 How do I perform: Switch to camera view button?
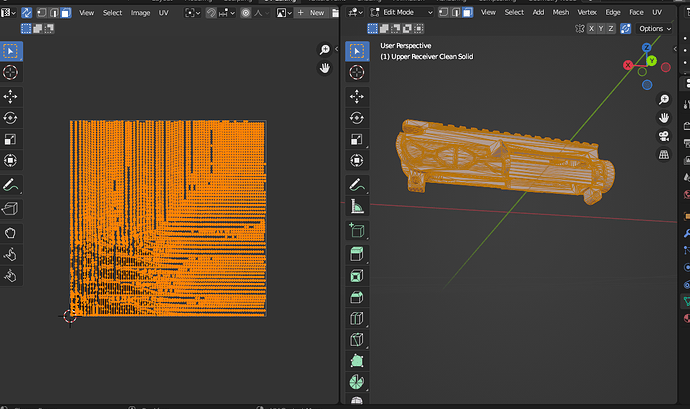coord(664,136)
